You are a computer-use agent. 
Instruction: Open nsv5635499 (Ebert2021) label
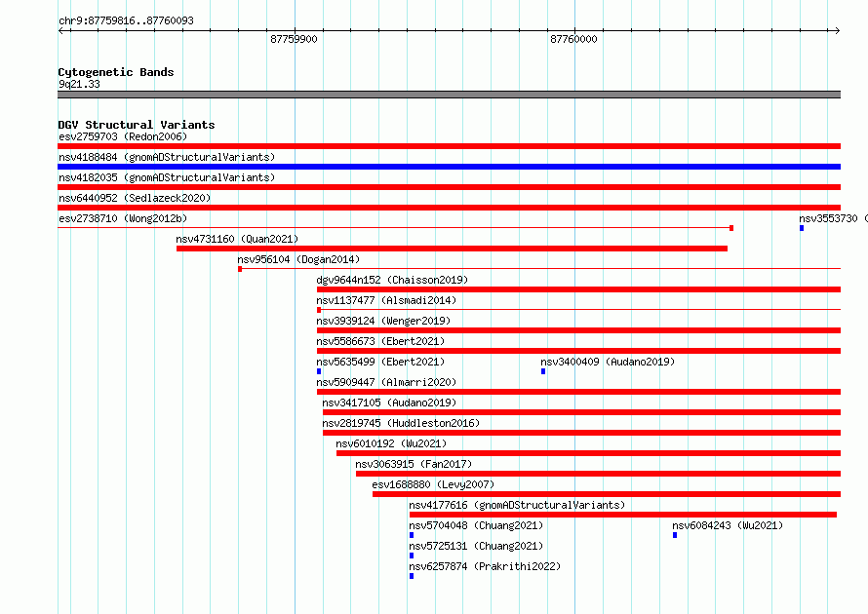pos(380,362)
